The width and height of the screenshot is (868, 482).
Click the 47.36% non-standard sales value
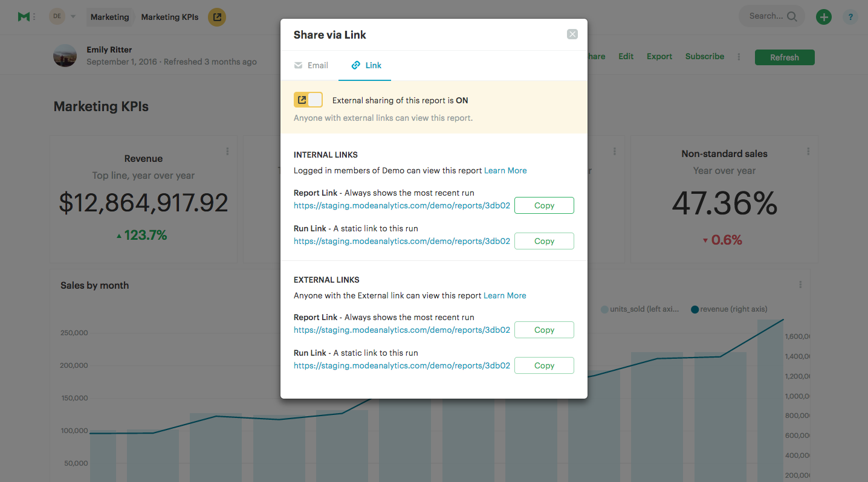pyautogui.click(x=724, y=203)
